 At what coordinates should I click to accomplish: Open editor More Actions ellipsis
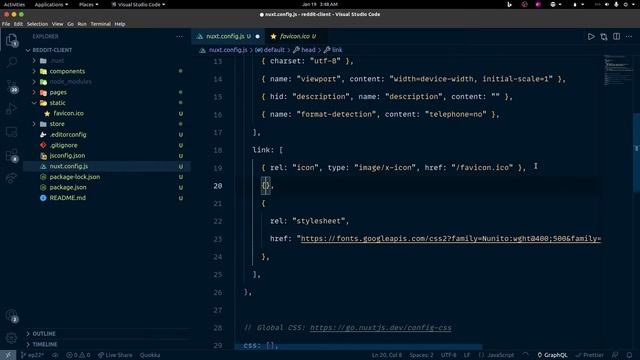pos(629,37)
